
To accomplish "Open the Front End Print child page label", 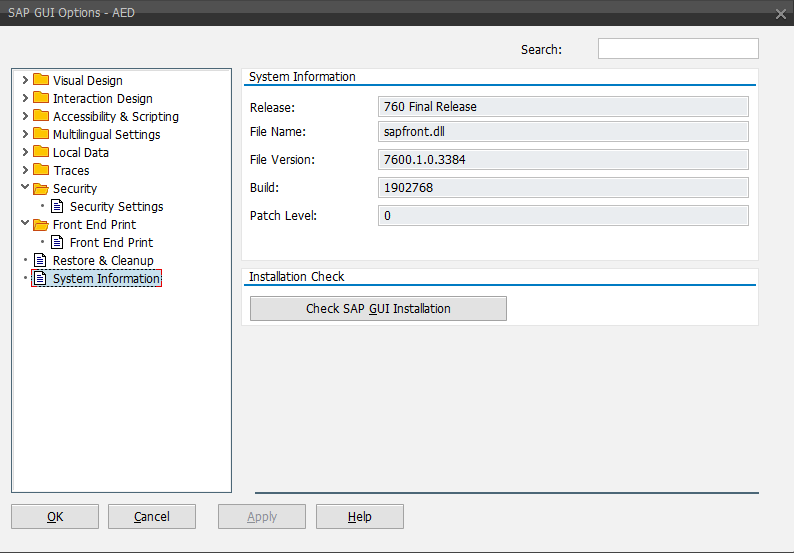I will tap(111, 242).
